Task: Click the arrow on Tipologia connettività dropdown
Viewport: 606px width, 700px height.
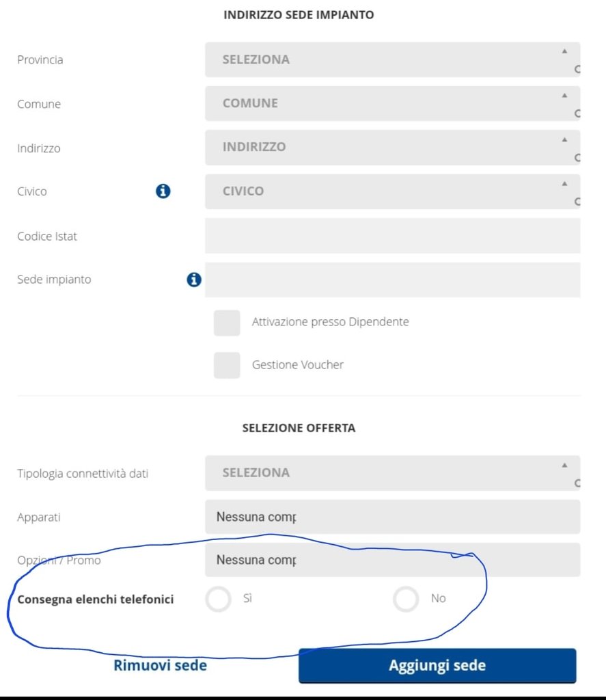Action: (564, 466)
